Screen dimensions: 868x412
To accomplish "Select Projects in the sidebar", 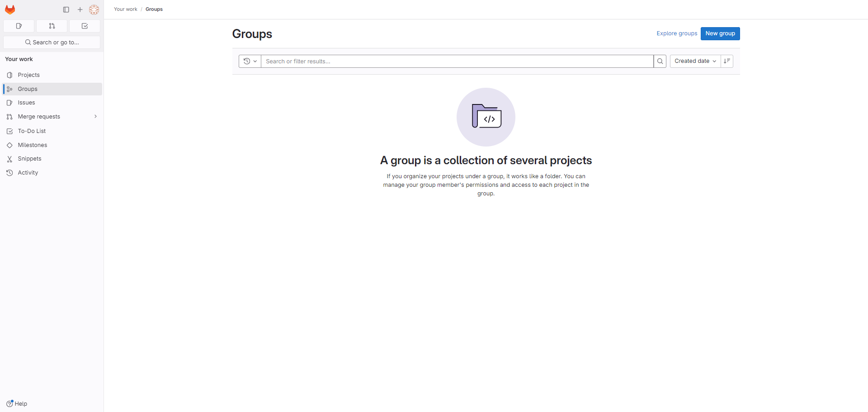I will tap(52, 75).
